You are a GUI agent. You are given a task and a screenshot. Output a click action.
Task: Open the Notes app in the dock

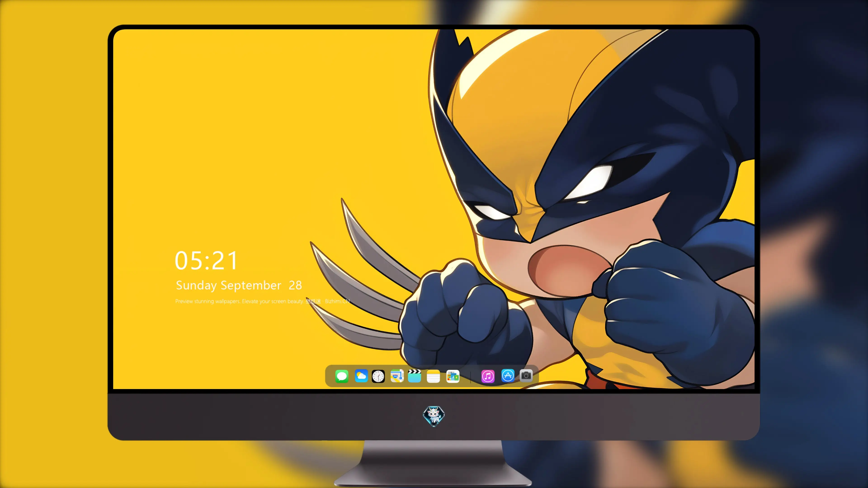tap(433, 376)
